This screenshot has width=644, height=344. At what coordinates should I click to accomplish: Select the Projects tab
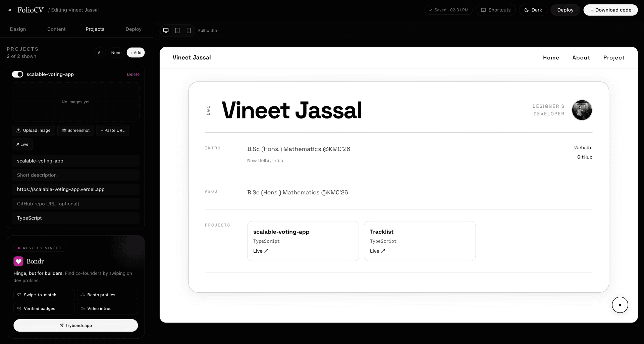pos(95,29)
